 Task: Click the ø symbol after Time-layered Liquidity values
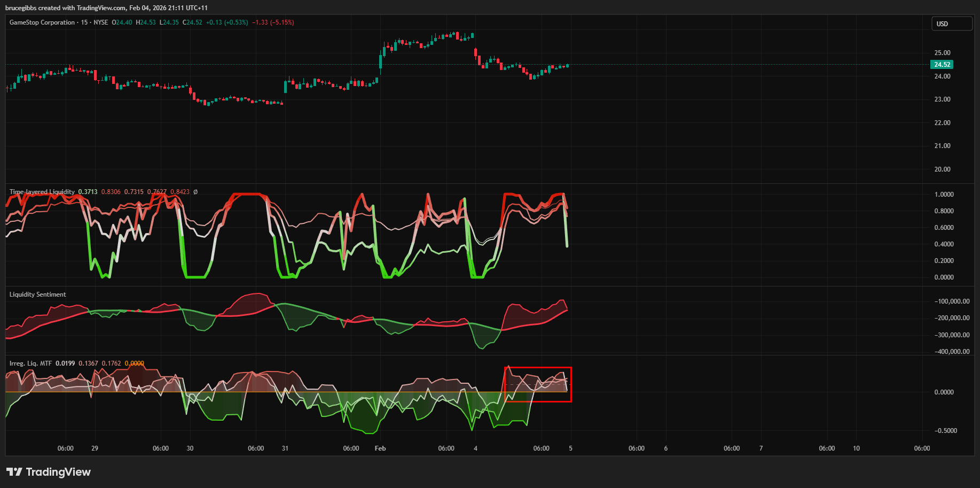[195, 192]
